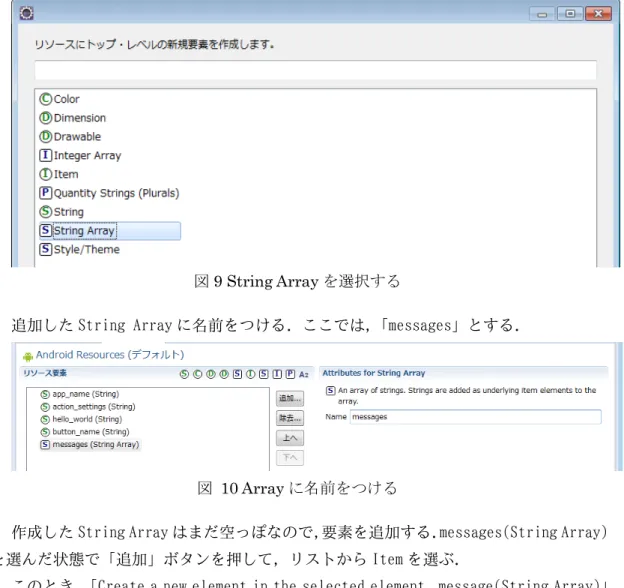Click the Az alphabetical sort icon

[304, 374]
